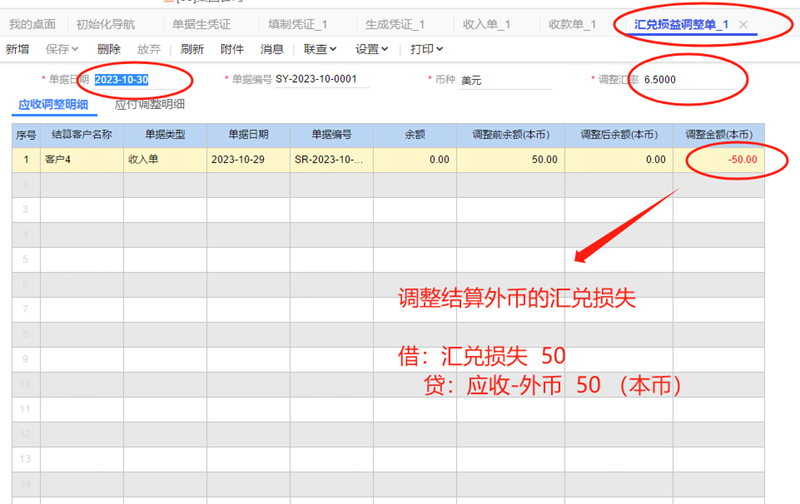Select the 汇兑损益调整单_1 tab

point(681,24)
